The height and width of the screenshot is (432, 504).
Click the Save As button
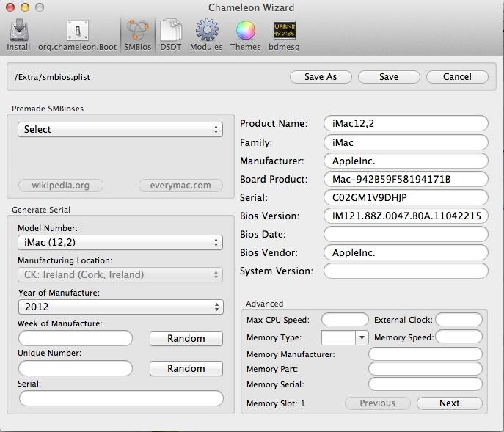pyautogui.click(x=321, y=77)
